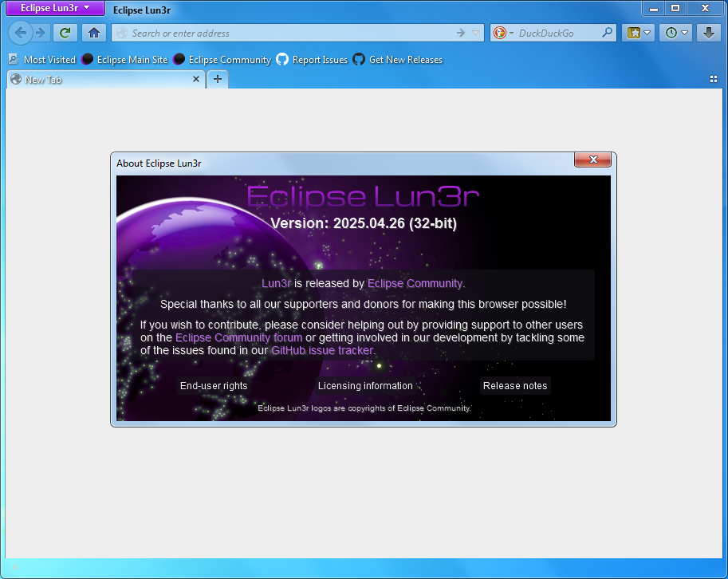
Task: Open the Most Visited bookmarks folder
Action: pyautogui.click(x=41, y=60)
